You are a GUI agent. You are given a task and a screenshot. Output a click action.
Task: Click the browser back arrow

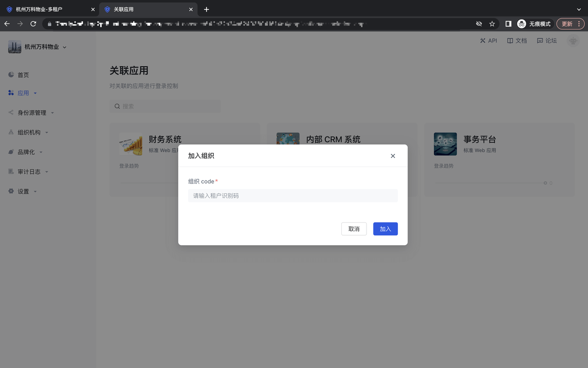[7, 24]
